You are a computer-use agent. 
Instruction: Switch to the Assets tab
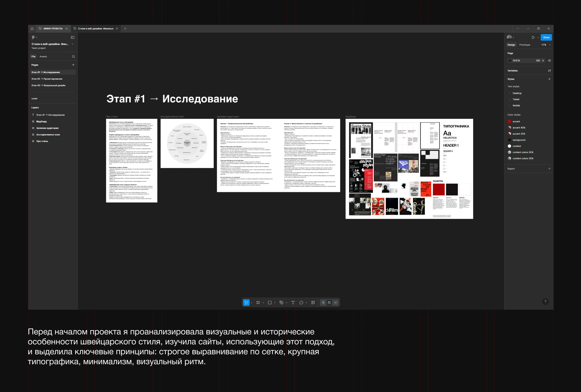point(43,57)
